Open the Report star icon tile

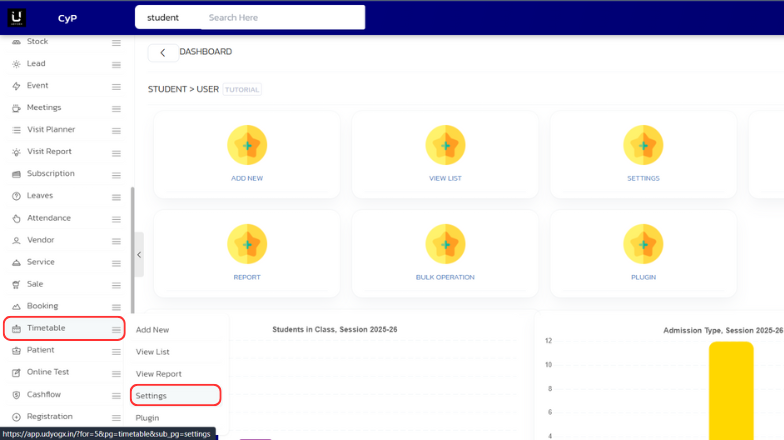(x=247, y=244)
